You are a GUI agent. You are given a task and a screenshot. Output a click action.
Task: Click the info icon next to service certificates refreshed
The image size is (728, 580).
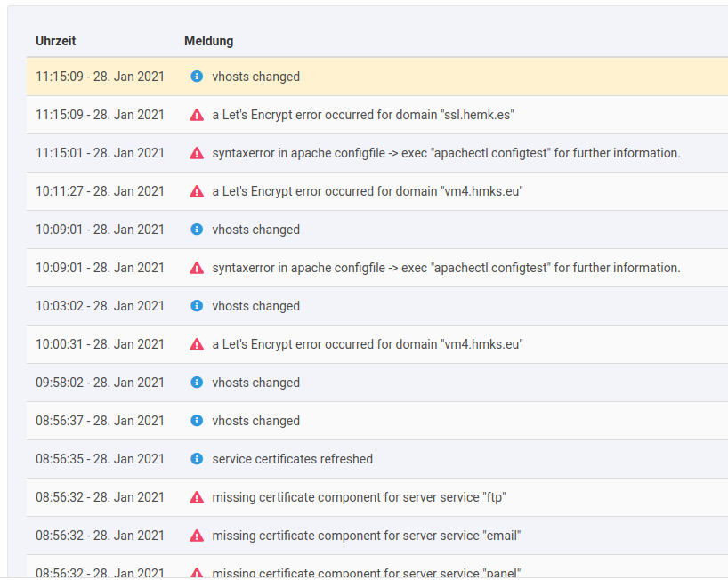197,459
